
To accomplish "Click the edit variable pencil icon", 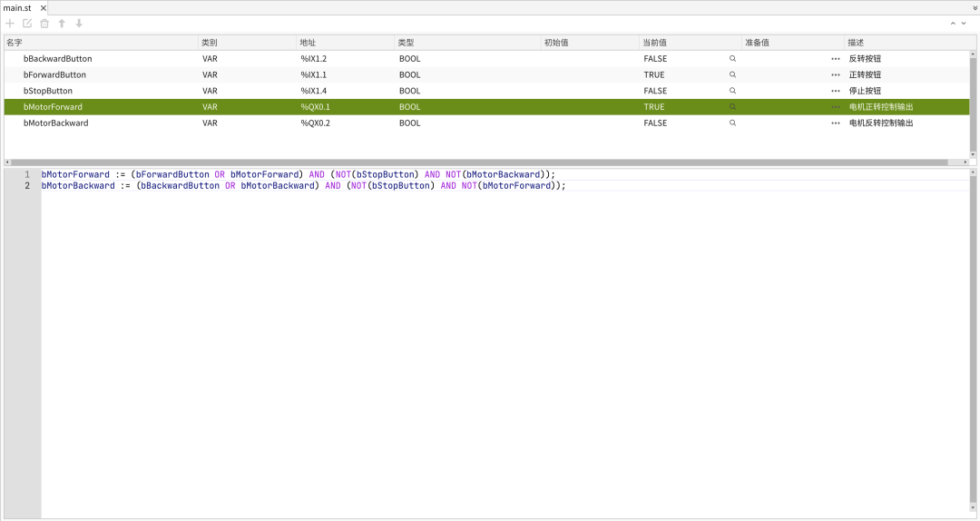I will tap(27, 24).
